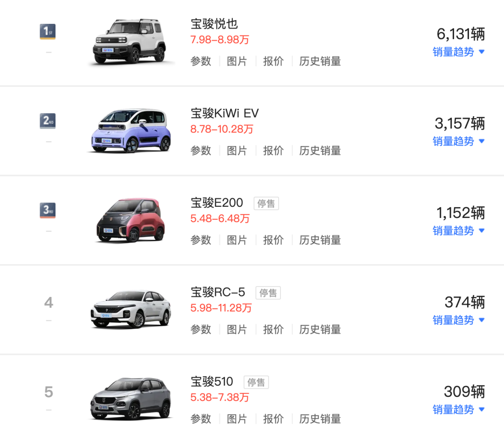
Task: Open the purple 宝骏KiWi EV car image
Action: pyautogui.click(x=130, y=131)
